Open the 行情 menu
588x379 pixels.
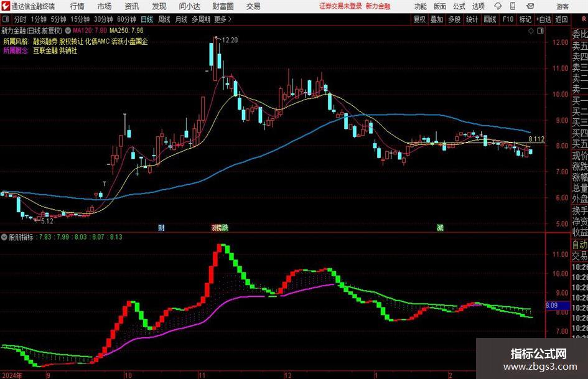coord(77,6)
